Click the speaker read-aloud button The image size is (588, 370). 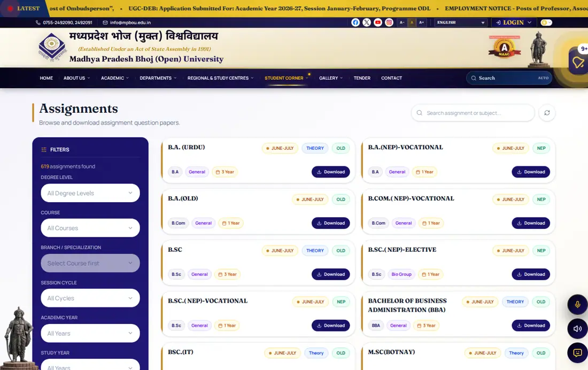click(577, 329)
